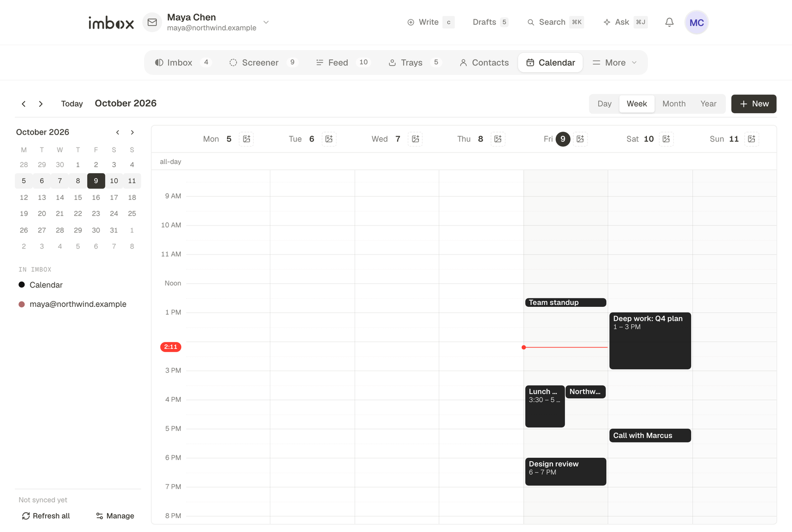The width and height of the screenshot is (792, 532).
Task: Click the image icon next to Tue 6
Action: click(329, 139)
